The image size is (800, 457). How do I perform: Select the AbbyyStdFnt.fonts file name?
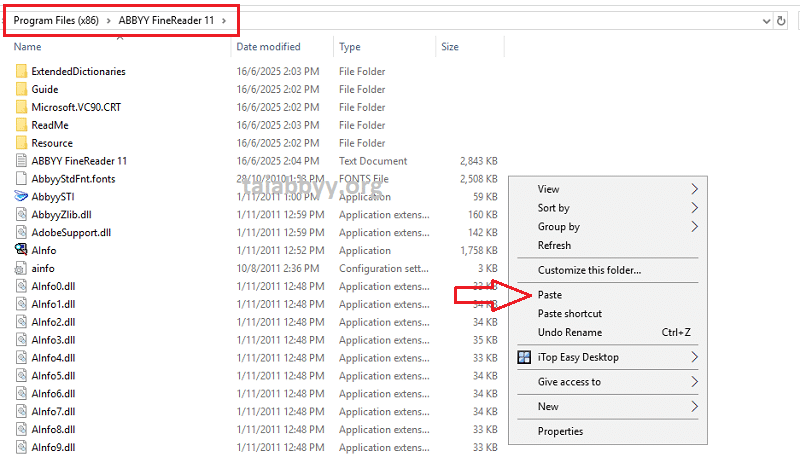click(x=73, y=179)
